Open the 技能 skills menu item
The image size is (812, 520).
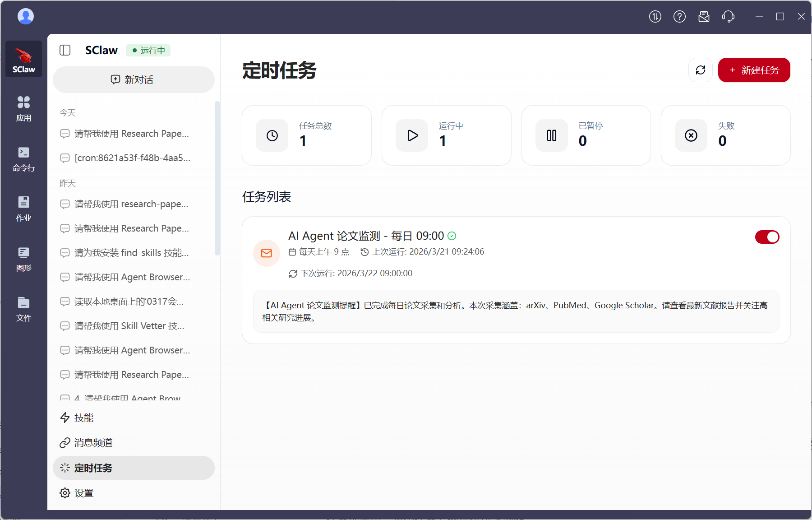tap(84, 418)
